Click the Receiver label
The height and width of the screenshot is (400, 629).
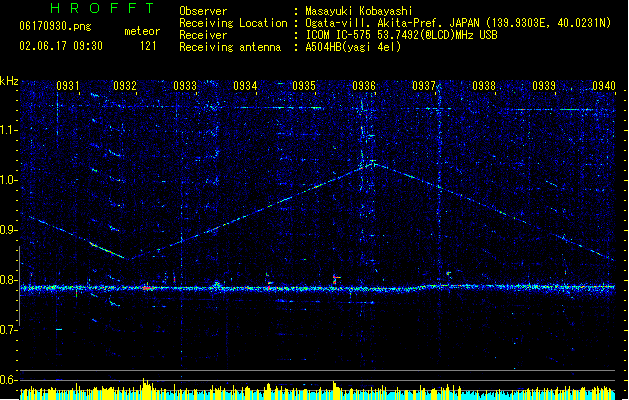coord(203,35)
